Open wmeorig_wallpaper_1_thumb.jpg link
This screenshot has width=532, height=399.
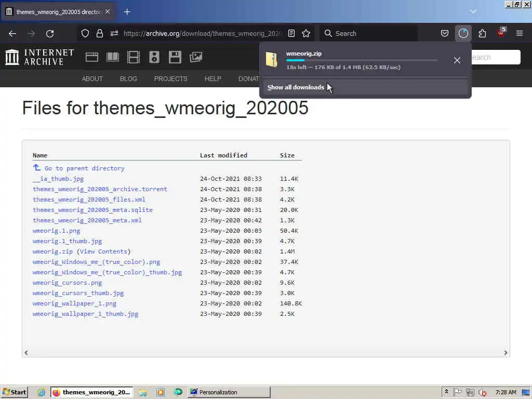(x=86, y=314)
